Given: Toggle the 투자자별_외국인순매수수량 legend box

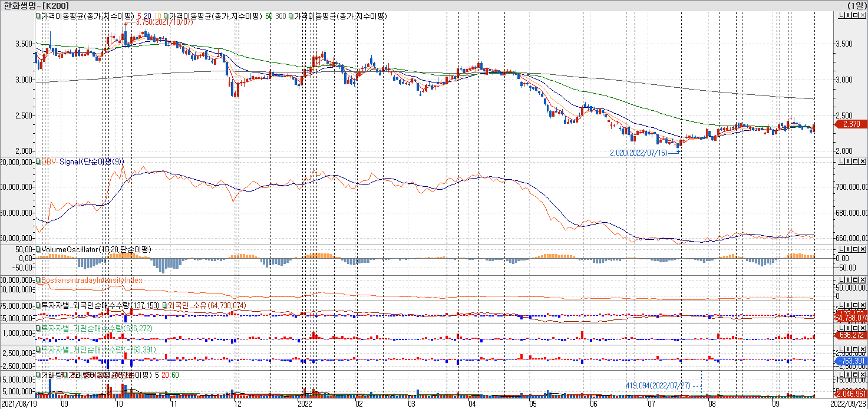Looking at the screenshot, I should (x=38, y=305).
